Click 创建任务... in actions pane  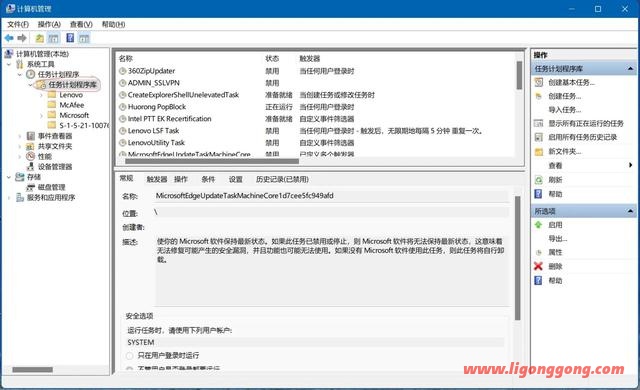click(564, 96)
